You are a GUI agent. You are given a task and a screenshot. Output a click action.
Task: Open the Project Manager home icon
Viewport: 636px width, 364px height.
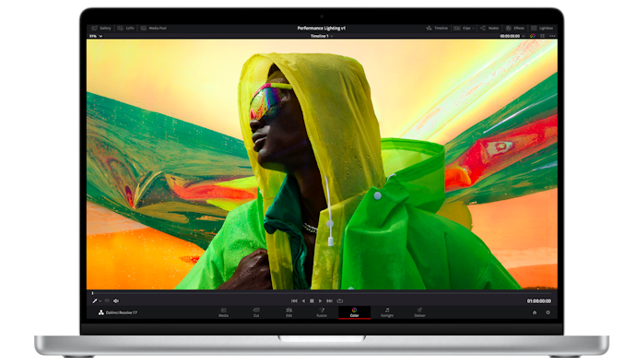click(x=535, y=312)
